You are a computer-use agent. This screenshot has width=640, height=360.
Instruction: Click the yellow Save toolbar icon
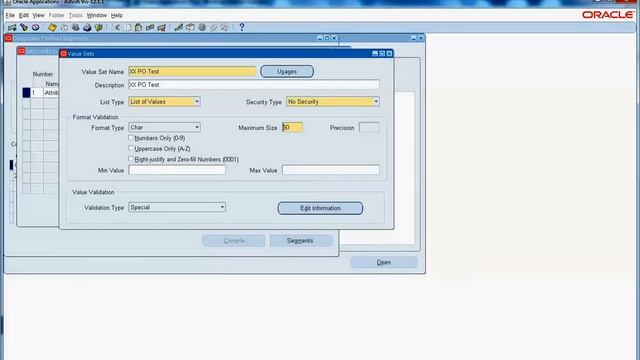(x=52, y=27)
